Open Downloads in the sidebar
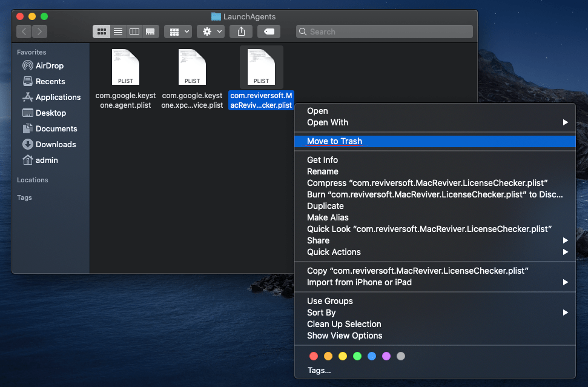The width and height of the screenshot is (588, 387). pos(49,144)
